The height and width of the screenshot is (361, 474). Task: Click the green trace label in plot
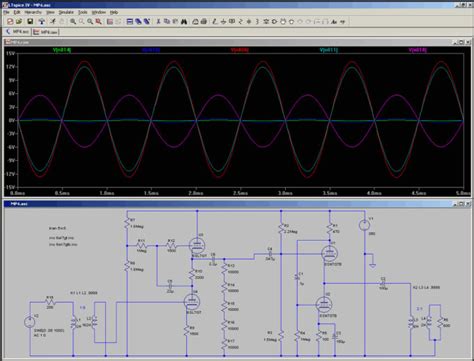click(x=62, y=50)
